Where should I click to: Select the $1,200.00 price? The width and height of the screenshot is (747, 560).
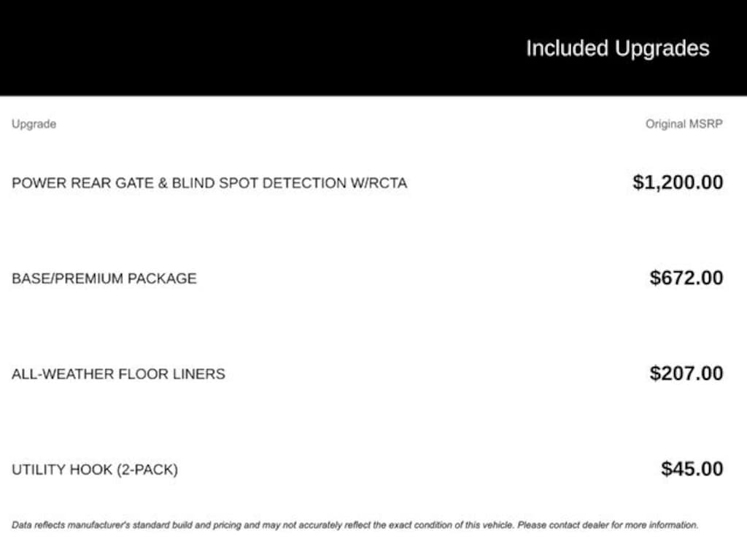(x=678, y=182)
